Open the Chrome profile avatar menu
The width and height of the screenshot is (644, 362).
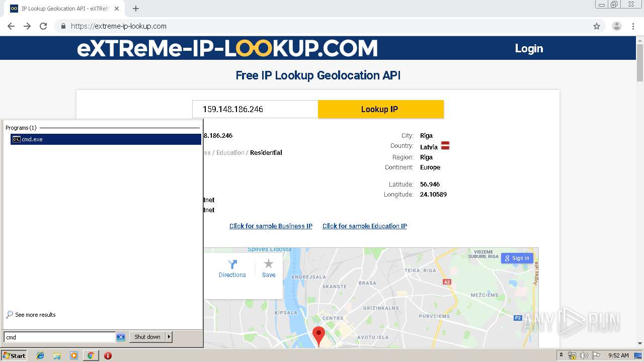[x=617, y=26]
